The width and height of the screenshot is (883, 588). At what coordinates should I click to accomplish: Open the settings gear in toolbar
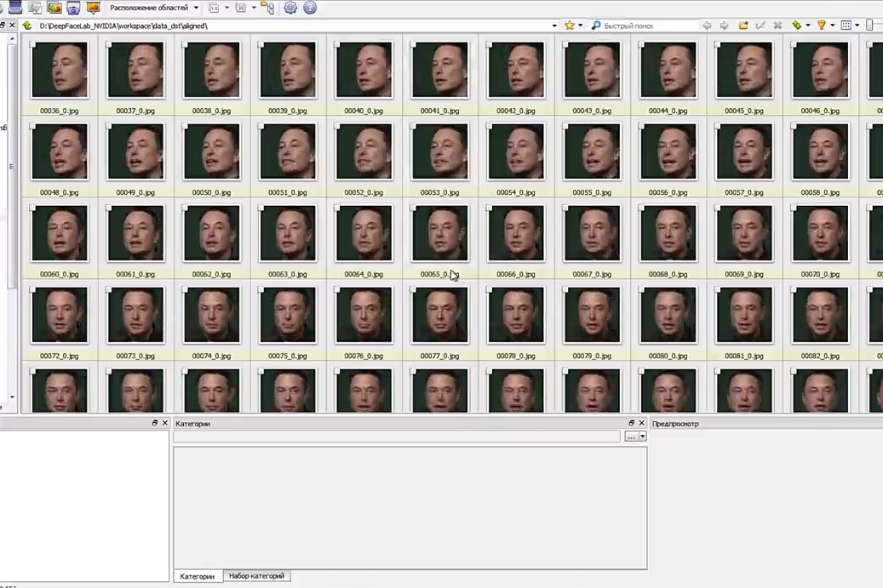point(290,8)
